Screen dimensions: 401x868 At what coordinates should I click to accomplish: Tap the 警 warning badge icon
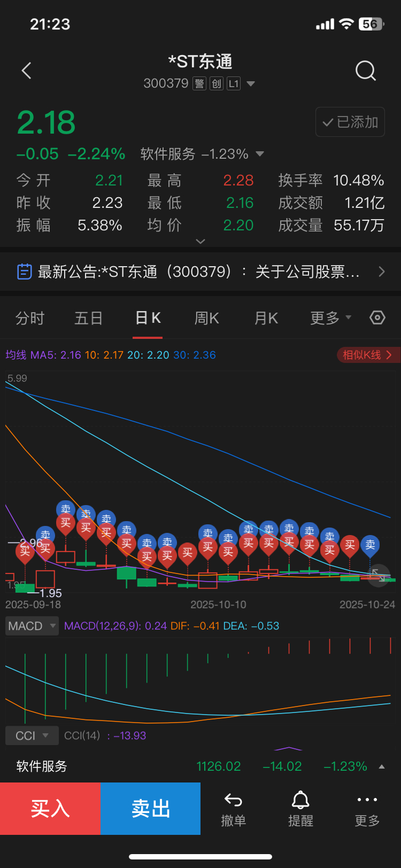coord(199,84)
